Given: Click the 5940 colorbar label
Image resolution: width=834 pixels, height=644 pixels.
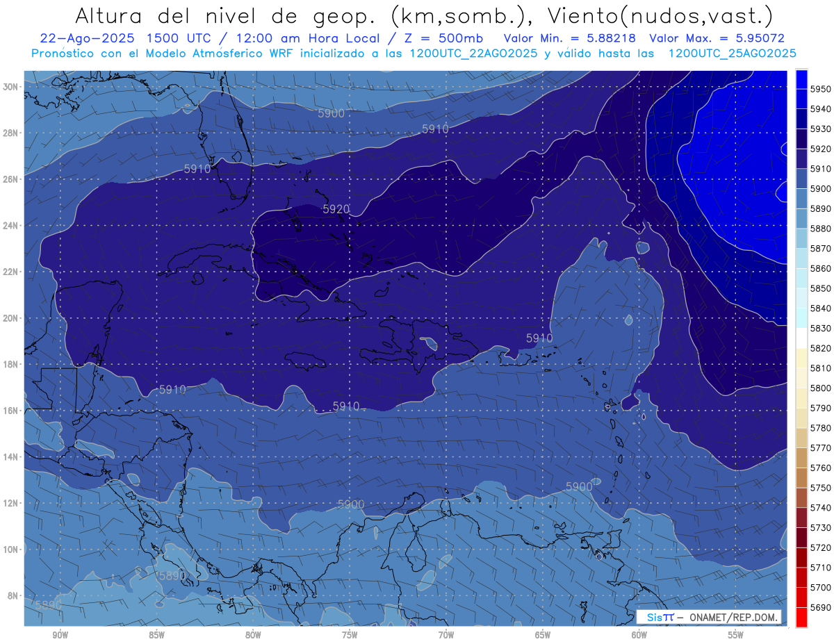Looking at the screenshot, I should click(820, 109).
